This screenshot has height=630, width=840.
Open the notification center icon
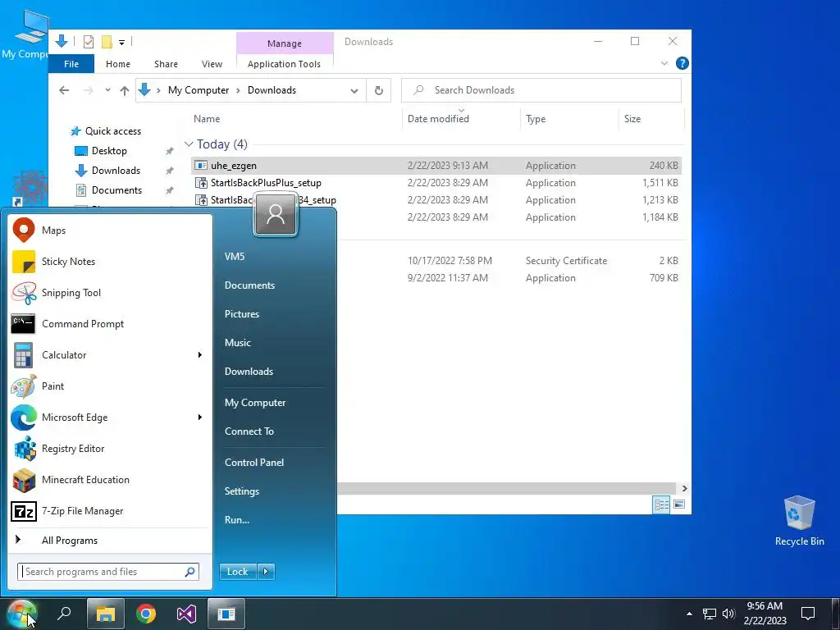tap(808, 614)
